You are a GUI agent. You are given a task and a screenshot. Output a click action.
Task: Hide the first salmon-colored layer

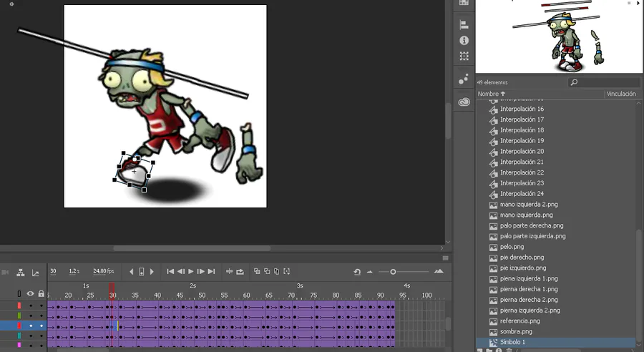30,305
